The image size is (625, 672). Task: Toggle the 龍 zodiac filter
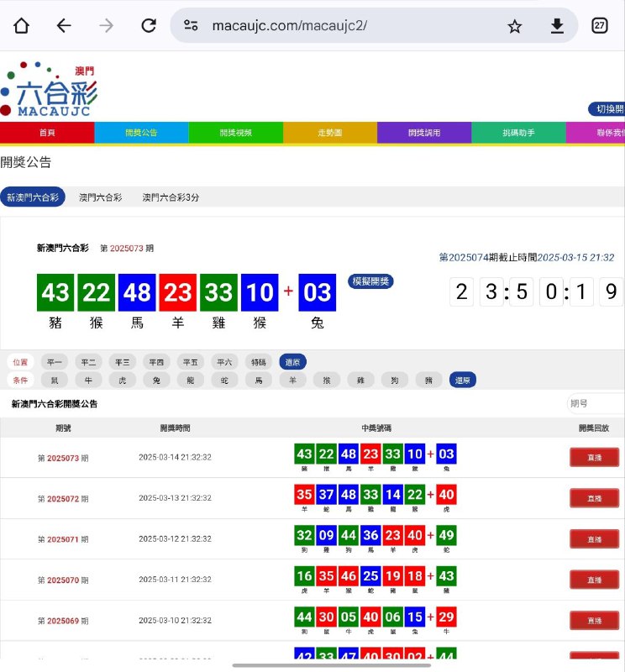[191, 381]
